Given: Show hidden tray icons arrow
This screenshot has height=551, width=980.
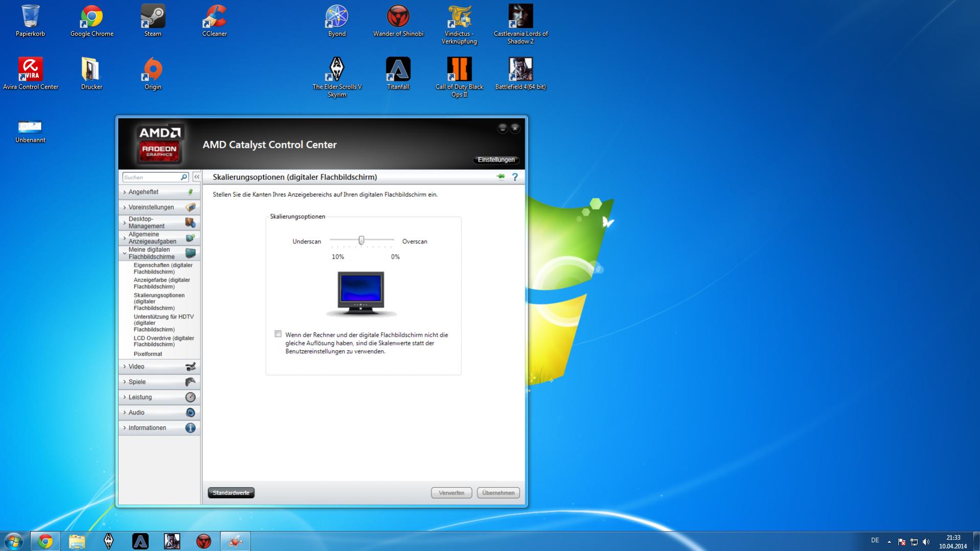Looking at the screenshot, I should (889, 542).
